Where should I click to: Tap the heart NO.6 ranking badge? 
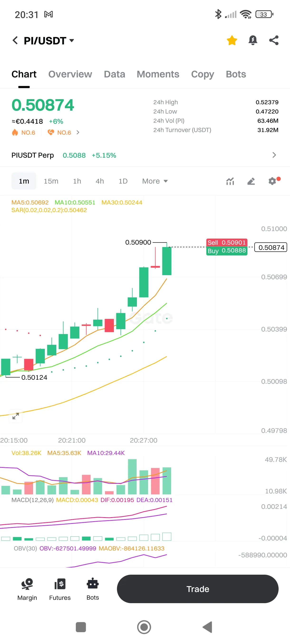point(59,133)
